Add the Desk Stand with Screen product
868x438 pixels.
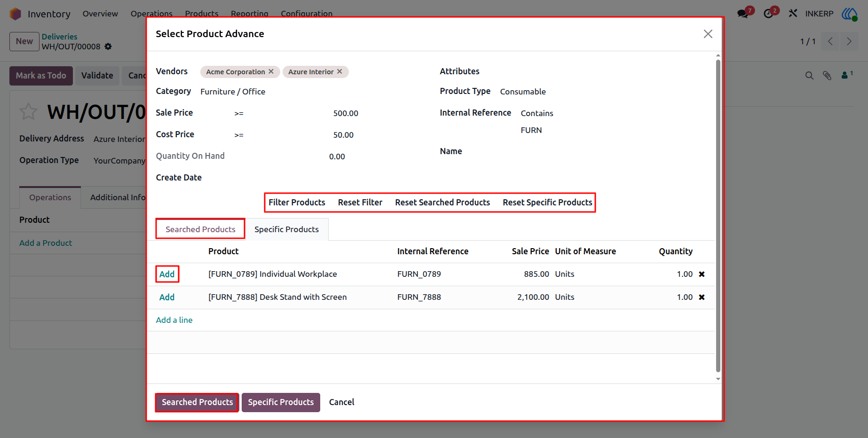coord(167,297)
